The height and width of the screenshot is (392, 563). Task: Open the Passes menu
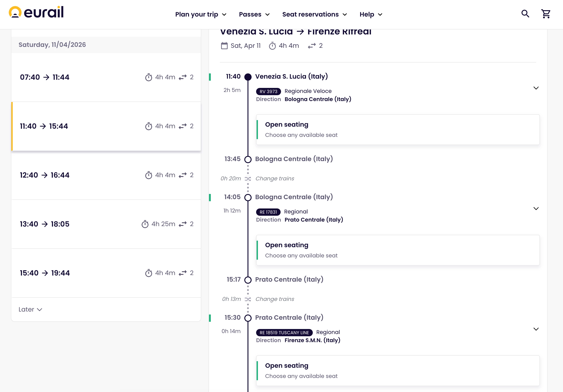[254, 15]
